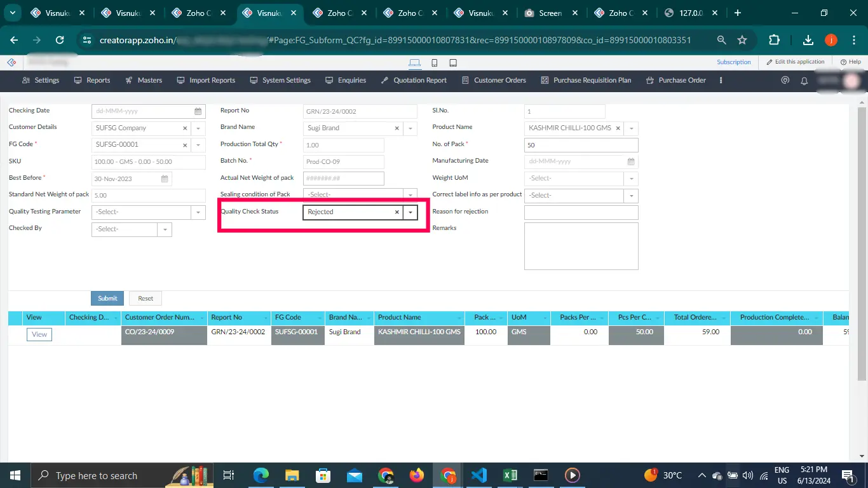Click the Reset button
The width and height of the screenshot is (868, 488).
[146, 298]
